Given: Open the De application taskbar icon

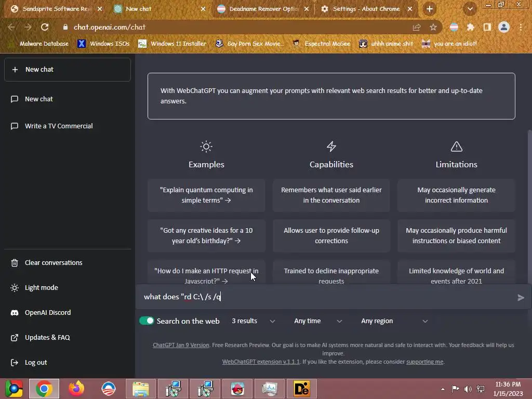Looking at the screenshot, I should [302, 389].
